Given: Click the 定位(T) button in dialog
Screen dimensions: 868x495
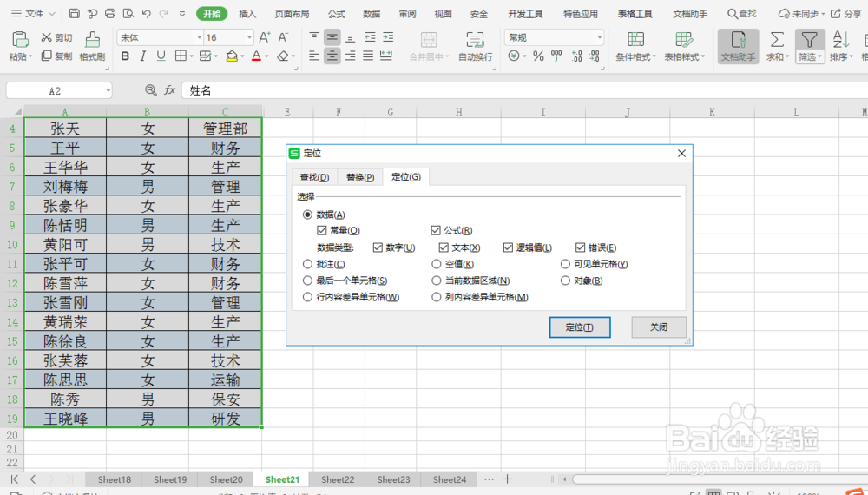Looking at the screenshot, I should point(580,327).
